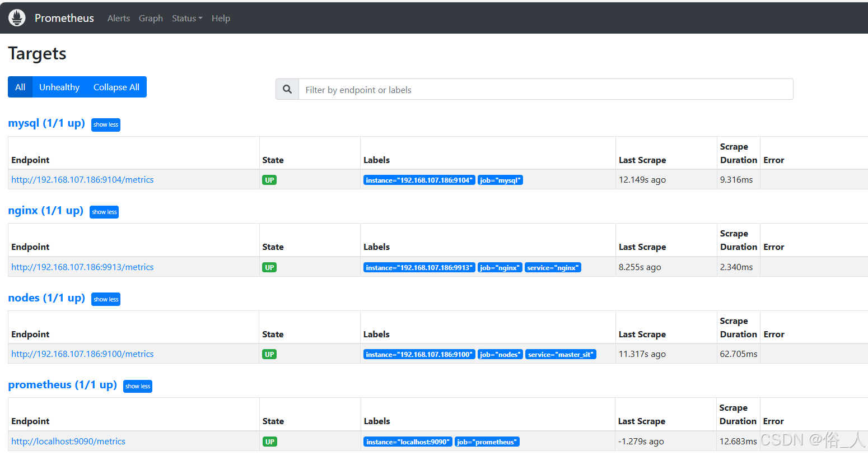Viewport: 868px width, 455px height.
Task: Click the 12.149s ago last scrape value
Action: pyautogui.click(x=642, y=180)
